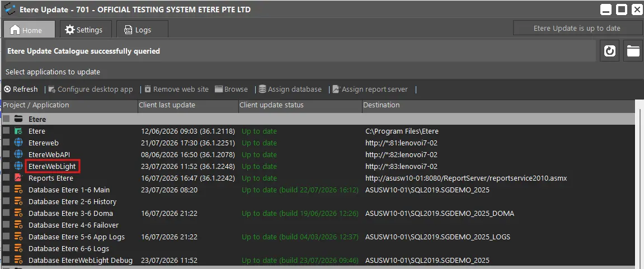Click update date 12/06/2026 09:03 (36.1.2118)

pyautogui.click(x=188, y=131)
